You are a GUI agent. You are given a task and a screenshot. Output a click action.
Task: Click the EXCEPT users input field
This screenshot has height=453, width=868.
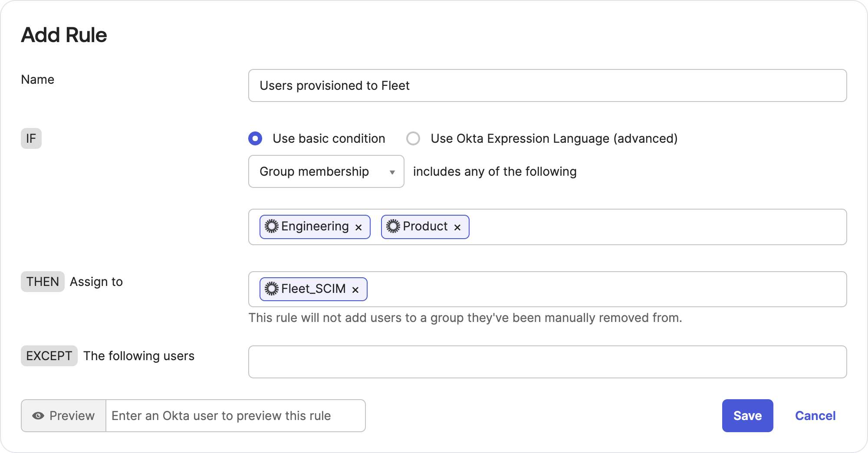[547, 362]
